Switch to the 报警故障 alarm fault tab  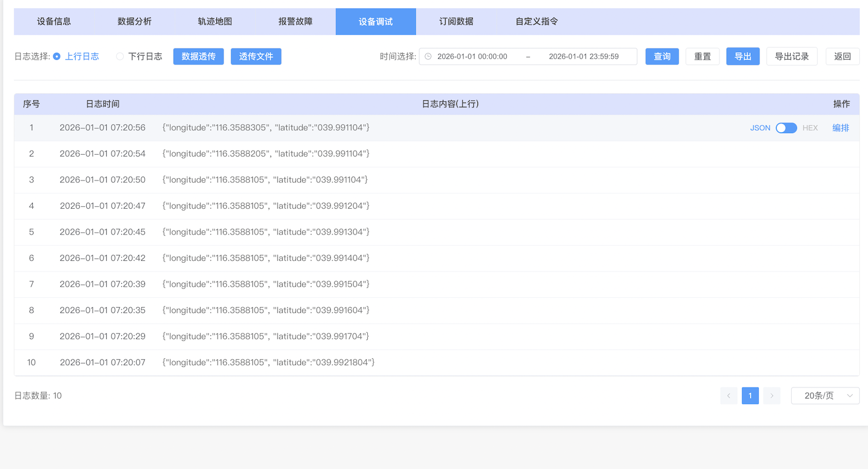[x=295, y=21]
